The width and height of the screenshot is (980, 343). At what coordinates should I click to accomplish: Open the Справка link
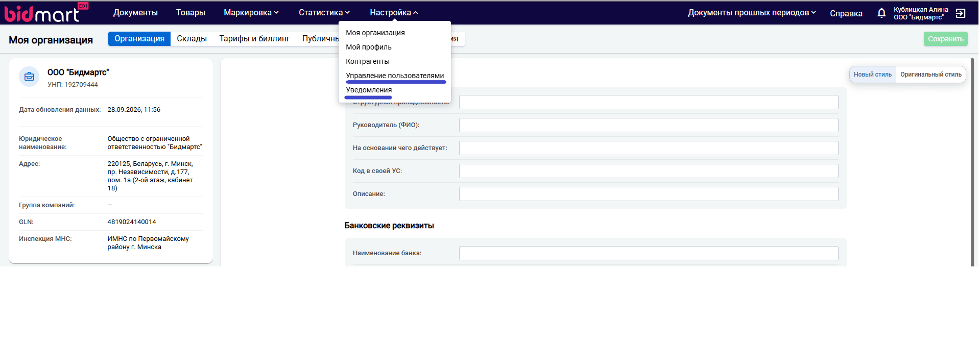846,13
